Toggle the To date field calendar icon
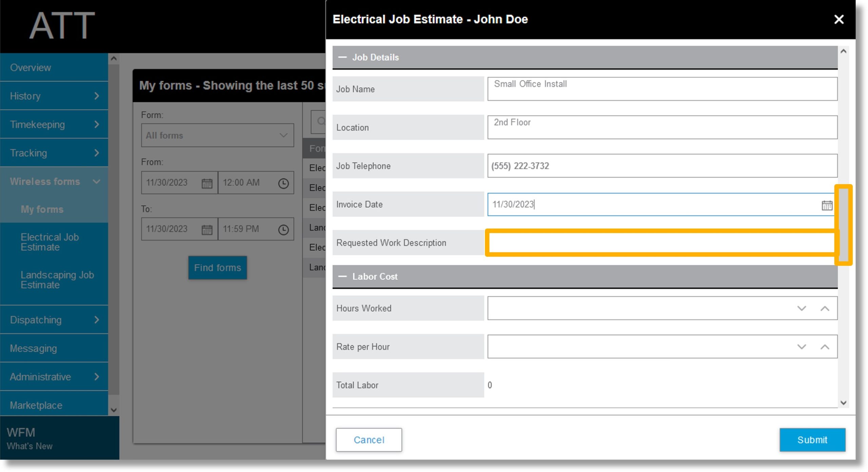Screen dimensions: 868x472 [x=207, y=229]
